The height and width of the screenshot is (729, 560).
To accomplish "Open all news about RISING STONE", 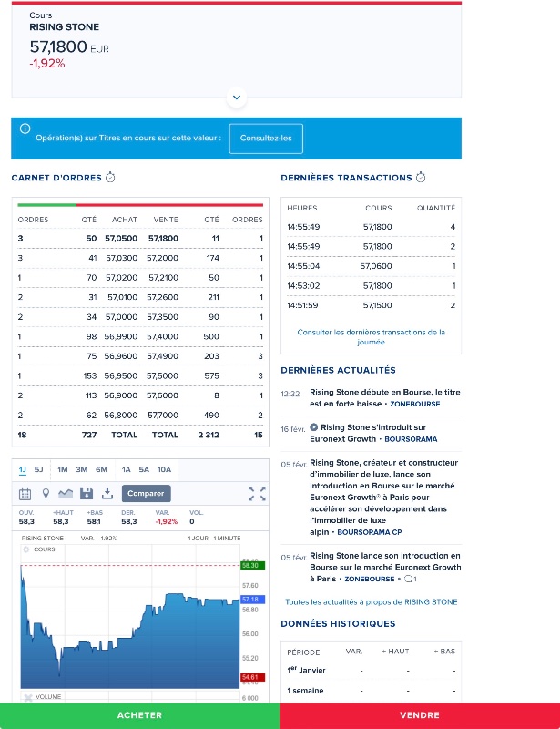I will pos(371,602).
